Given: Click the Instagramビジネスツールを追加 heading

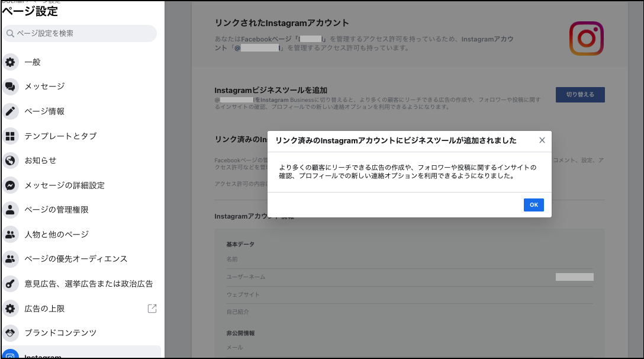Looking at the screenshot, I should 271,90.
